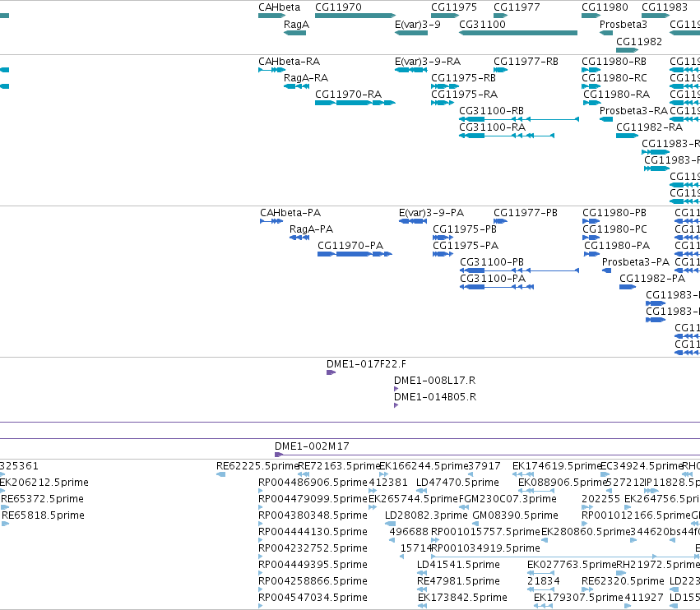The image size is (700, 610).
Task: Select the CG11980 gene feature
Action: [591, 16]
